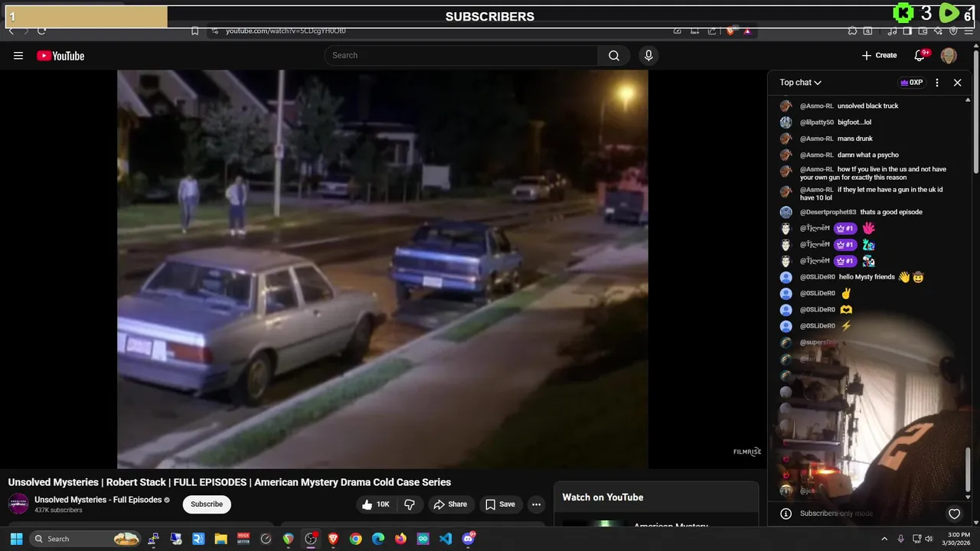
Task: Select 'damn what a psycho' chat message
Action: click(x=868, y=155)
